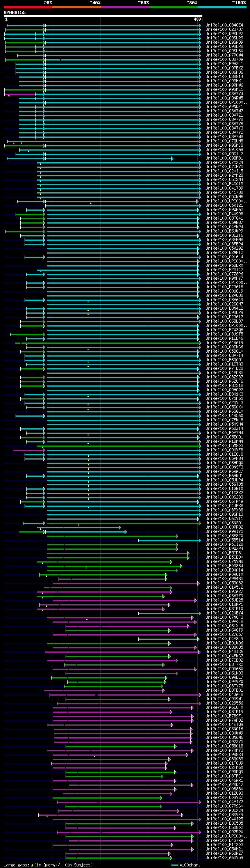
Task: Select hit label UniRef100_Q38814
Action: 224,77
